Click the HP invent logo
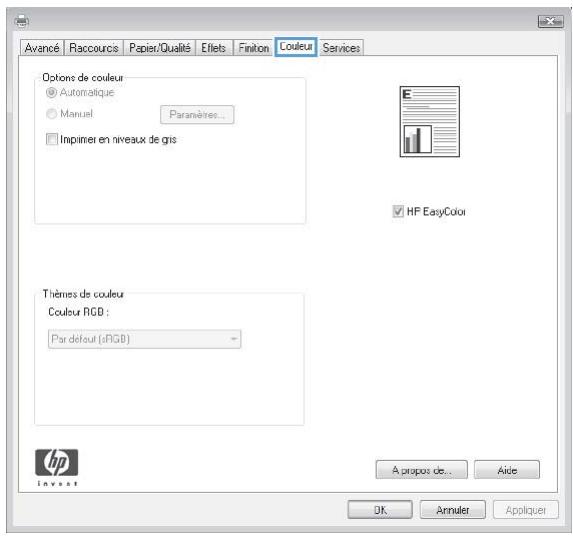 [x=57, y=467]
